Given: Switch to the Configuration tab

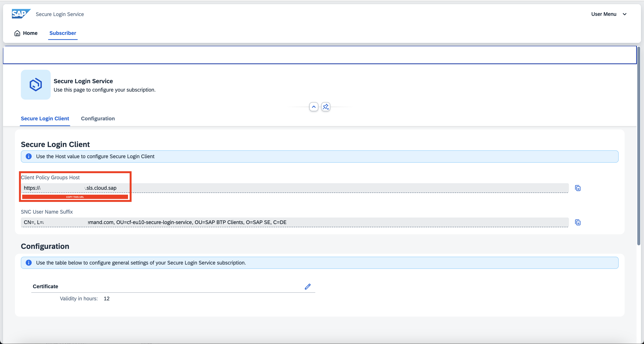Looking at the screenshot, I should click(x=98, y=118).
